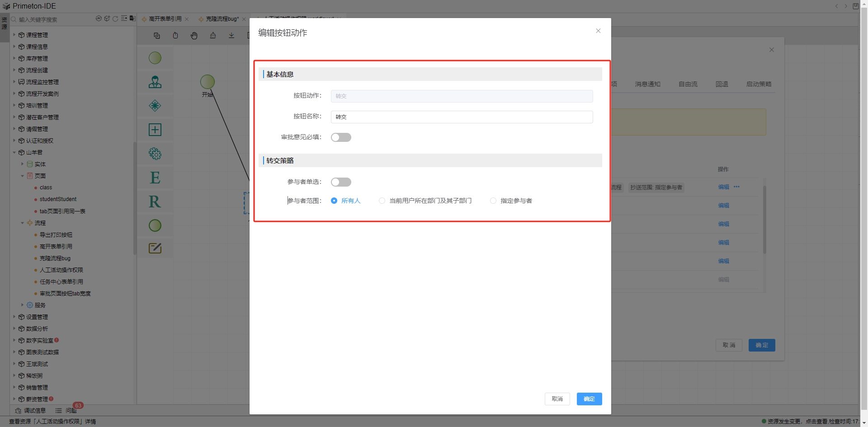Open the 调试信息 bottom panel tab
The height and width of the screenshot is (427, 868).
pos(31,411)
